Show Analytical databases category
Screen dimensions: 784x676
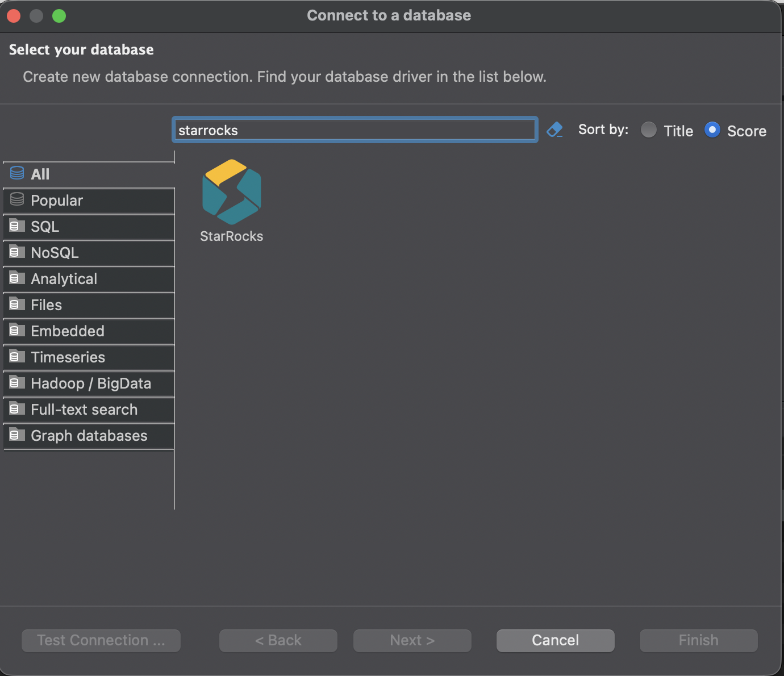tap(89, 279)
